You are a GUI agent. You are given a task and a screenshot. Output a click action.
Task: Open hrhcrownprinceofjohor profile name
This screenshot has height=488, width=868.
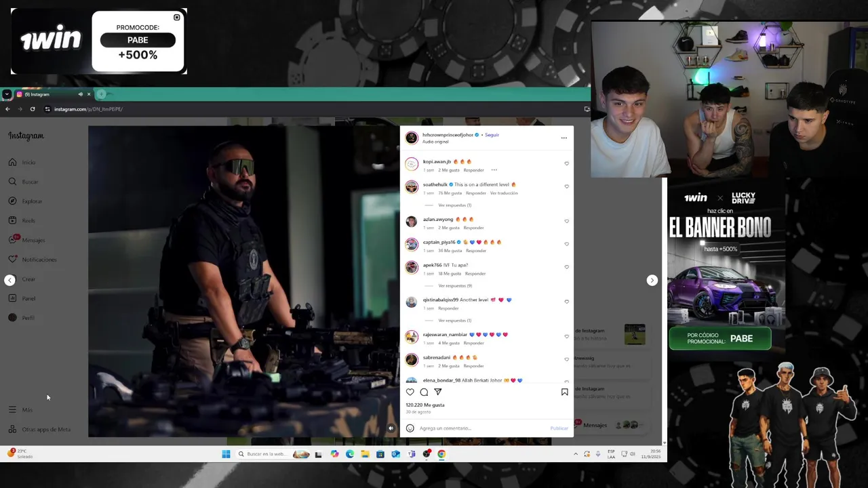pyautogui.click(x=448, y=135)
